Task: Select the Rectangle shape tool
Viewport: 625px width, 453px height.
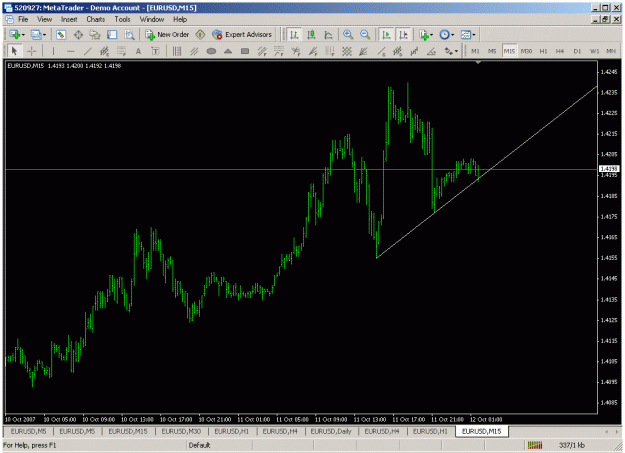Action: coord(245,51)
